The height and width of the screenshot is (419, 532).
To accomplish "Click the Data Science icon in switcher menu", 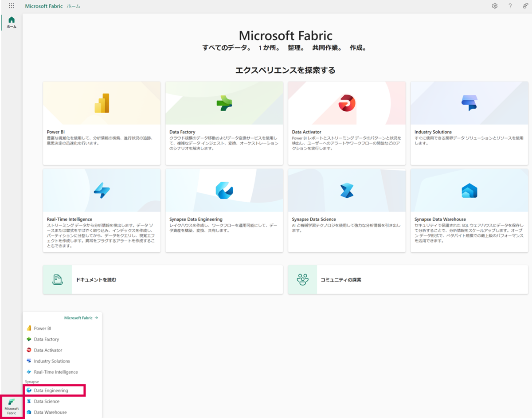I will [x=29, y=401].
